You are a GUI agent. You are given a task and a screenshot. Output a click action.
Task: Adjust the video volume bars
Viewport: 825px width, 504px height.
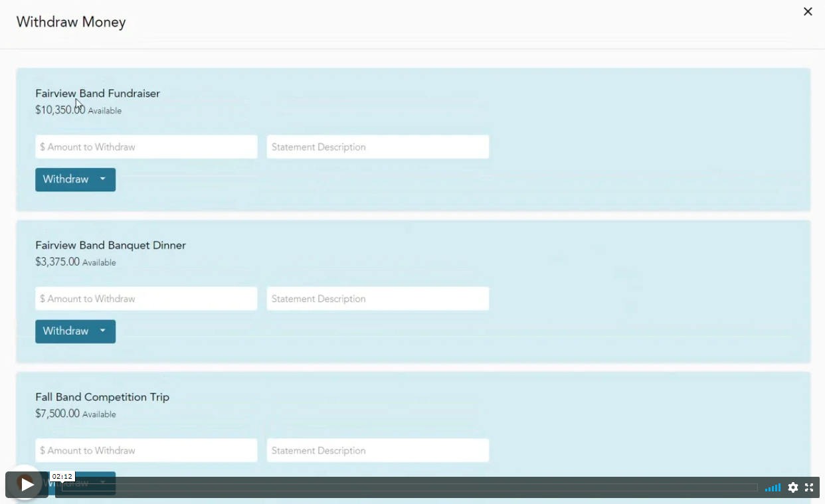tap(773, 488)
